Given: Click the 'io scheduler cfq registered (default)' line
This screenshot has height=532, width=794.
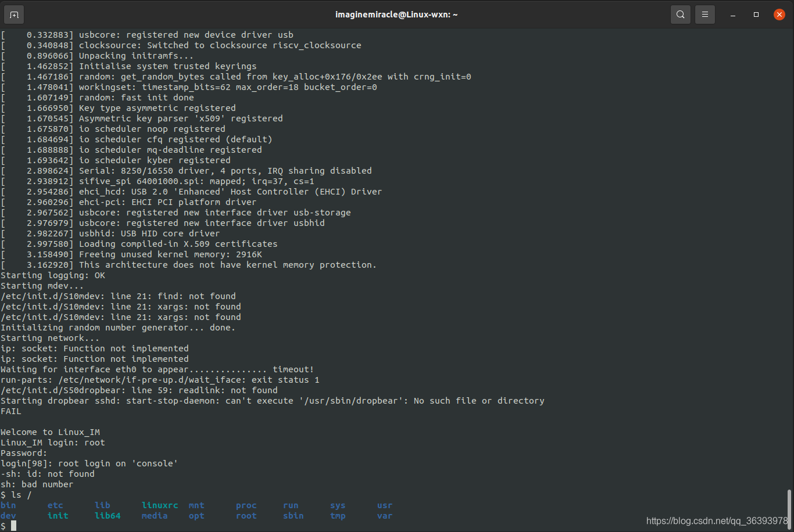Looking at the screenshot, I should click(137, 139).
